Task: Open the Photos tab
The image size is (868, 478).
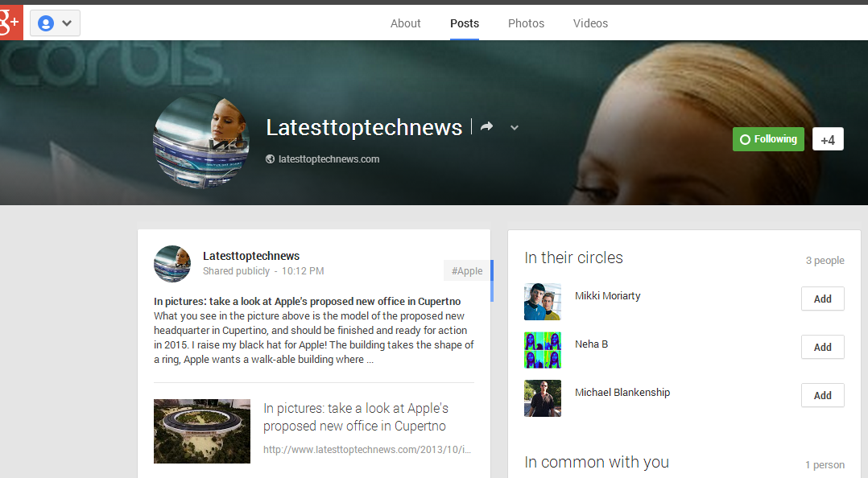Action: click(x=526, y=23)
